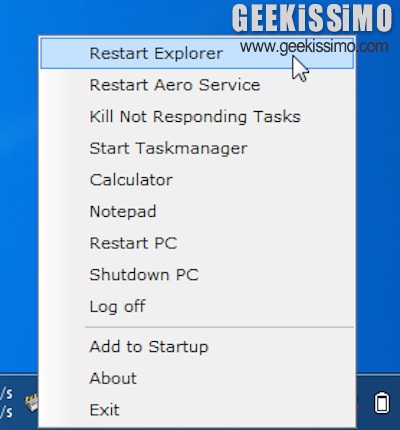Choose Exit to quit the tool
Screen dimensions: 400x430
[x=197, y=410]
